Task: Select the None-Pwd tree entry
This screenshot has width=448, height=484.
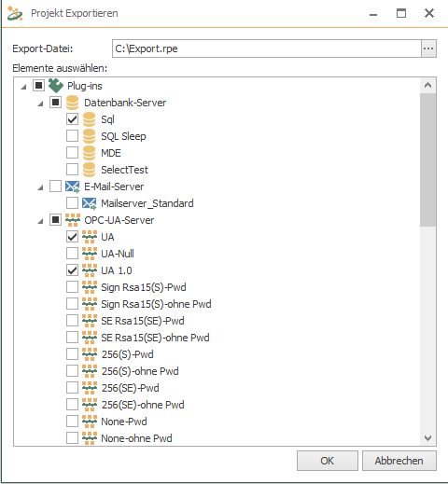Action: pos(124,422)
